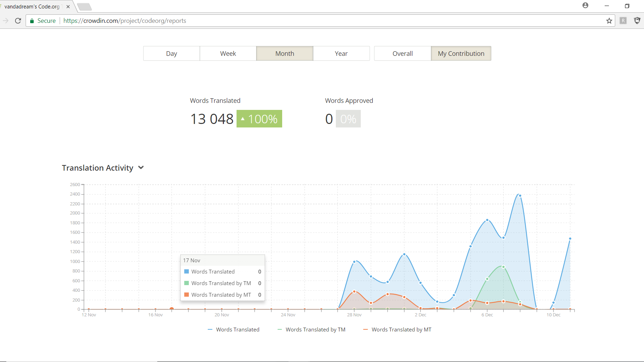The height and width of the screenshot is (362, 644).
Task: Click the highlighted 17 Nov data point
Action: pos(172,309)
